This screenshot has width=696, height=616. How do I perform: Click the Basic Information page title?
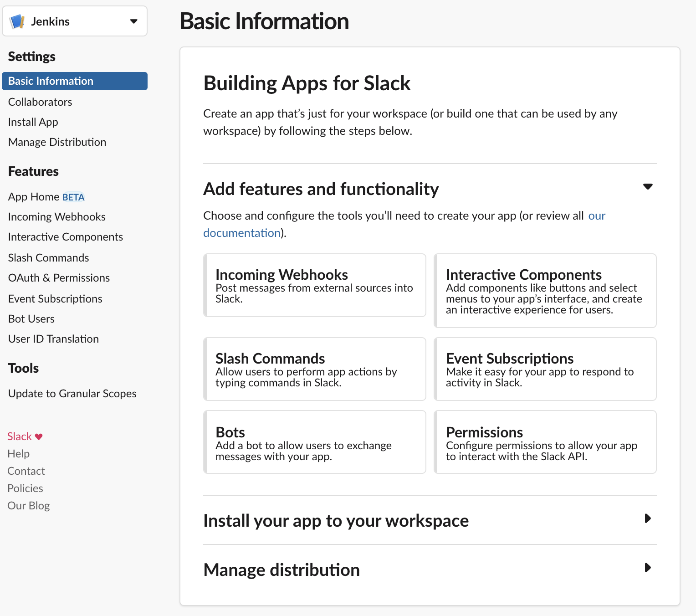265,21
